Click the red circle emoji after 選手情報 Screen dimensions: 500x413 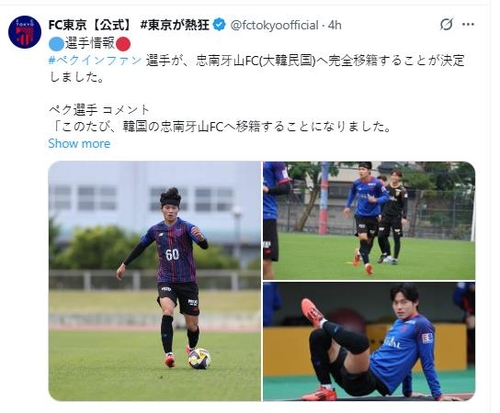point(123,44)
